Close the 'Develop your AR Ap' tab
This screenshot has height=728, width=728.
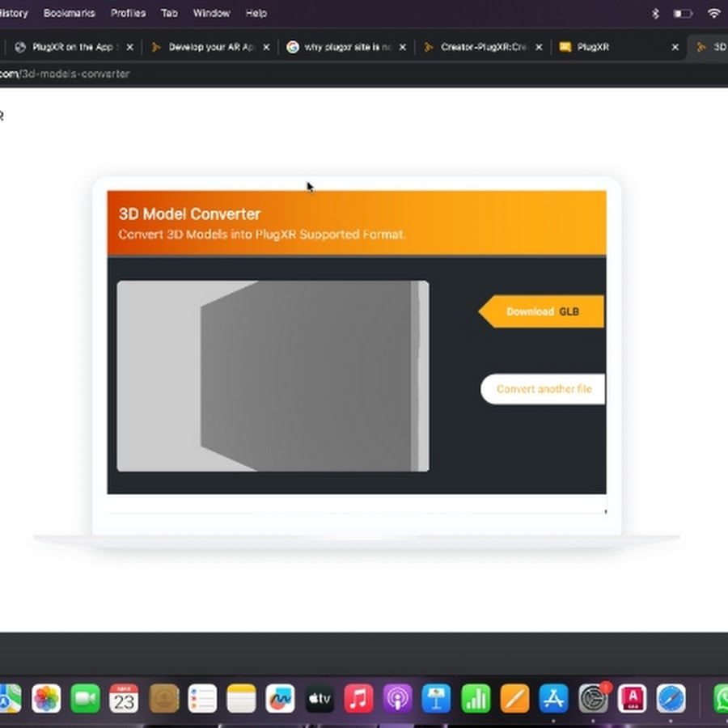[x=266, y=47]
